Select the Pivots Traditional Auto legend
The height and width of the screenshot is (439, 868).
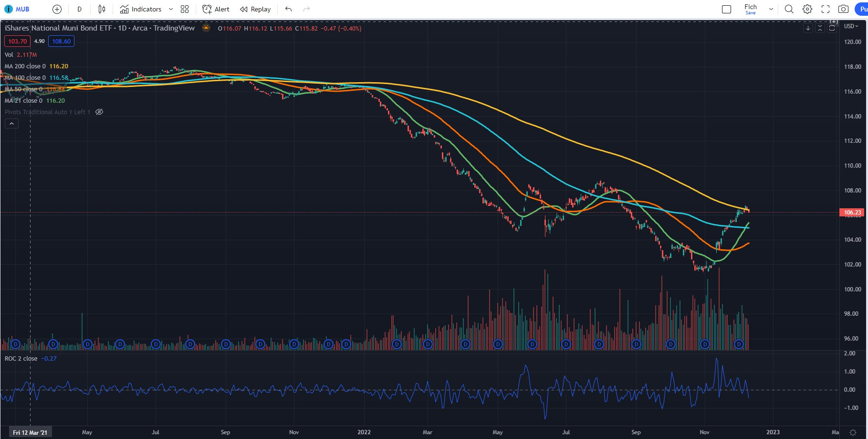(47, 112)
